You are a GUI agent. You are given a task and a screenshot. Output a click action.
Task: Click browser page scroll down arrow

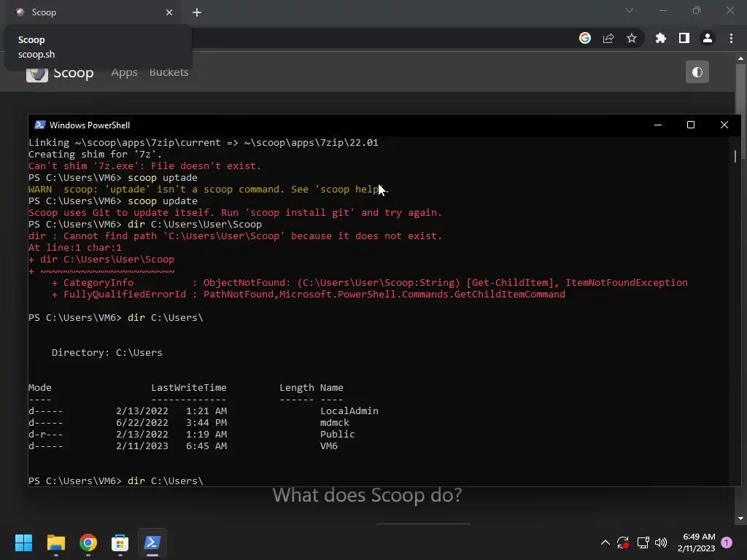coord(740,518)
